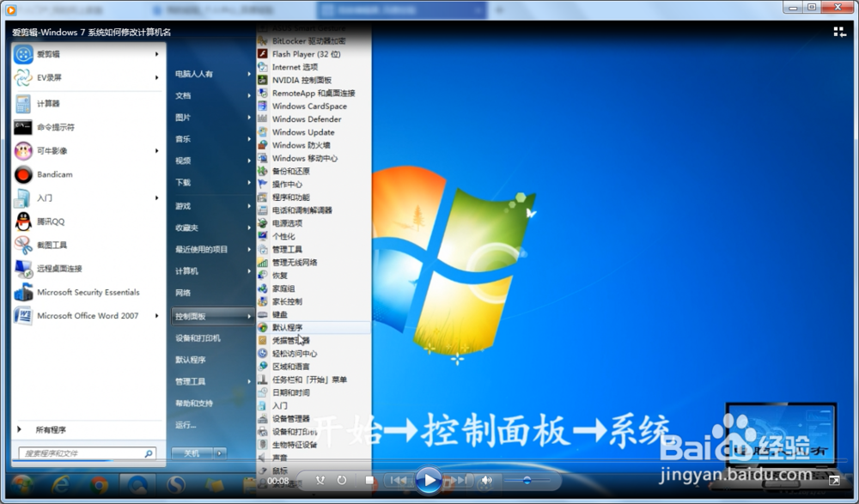Viewport: 859px width, 504px height.
Task: Adjust the player volume slider
Action: 527,481
